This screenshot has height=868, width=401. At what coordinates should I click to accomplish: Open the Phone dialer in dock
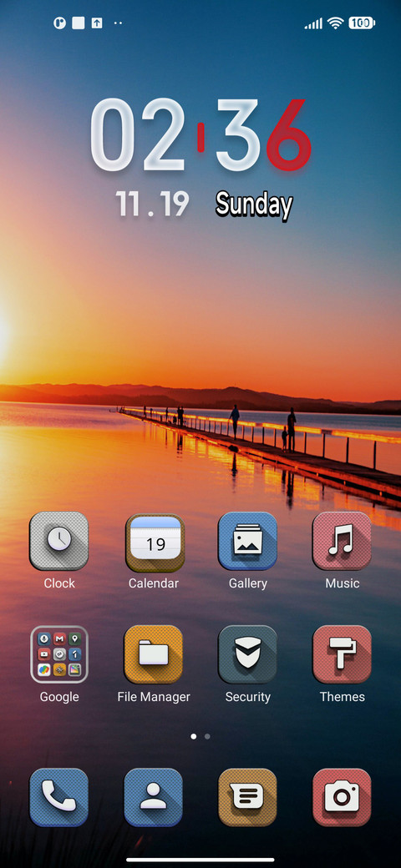pos(58,797)
